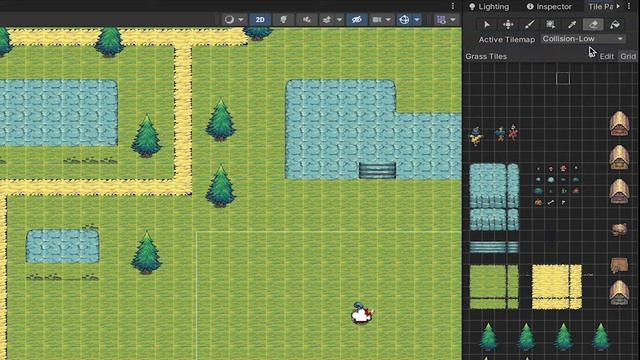Click the tilemap overlay grid icon in scene toolbar

click(441, 20)
